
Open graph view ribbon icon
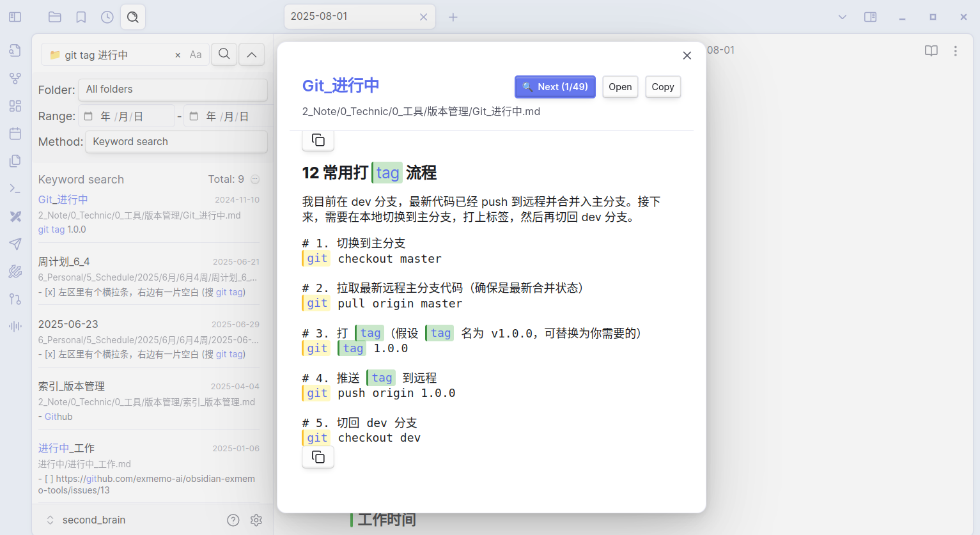click(x=15, y=79)
